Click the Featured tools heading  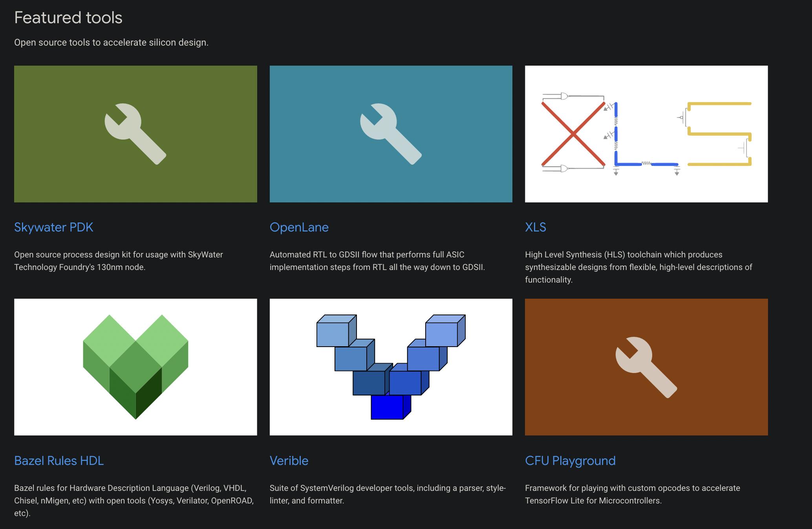pyautogui.click(x=68, y=18)
